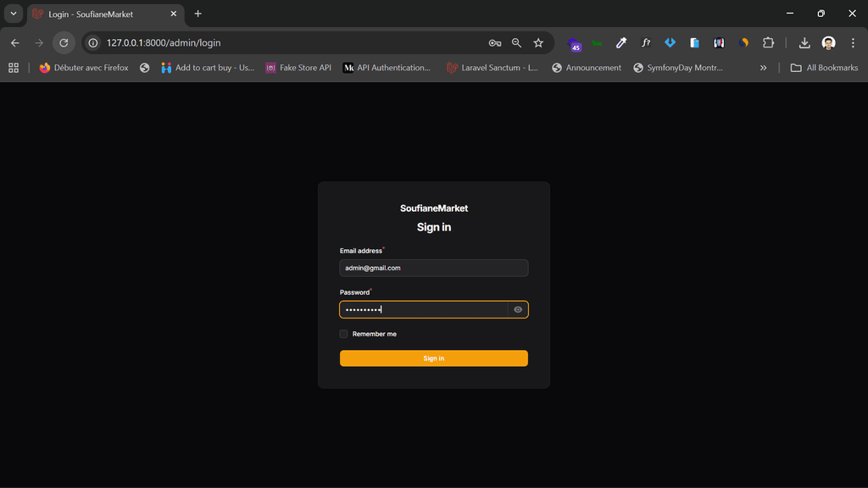Image resolution: width=868 pixels, height=488 pixels.
Task: Click the browser forward arrow
Action: [x=39, y=42]
